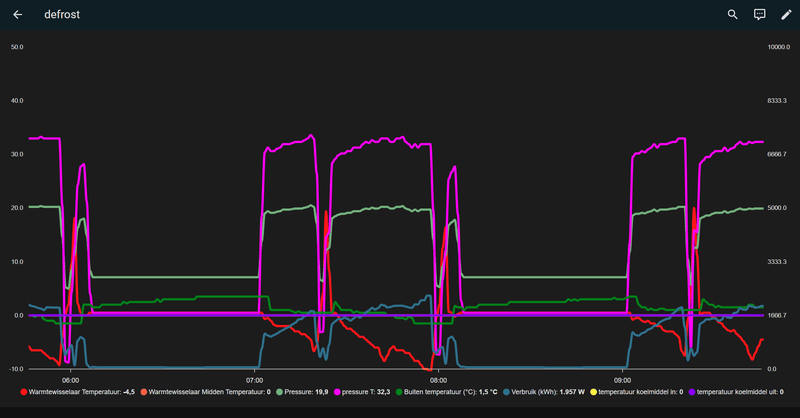Go back using the arrow icon
The image size is (800, 418).
pos(17,15)
